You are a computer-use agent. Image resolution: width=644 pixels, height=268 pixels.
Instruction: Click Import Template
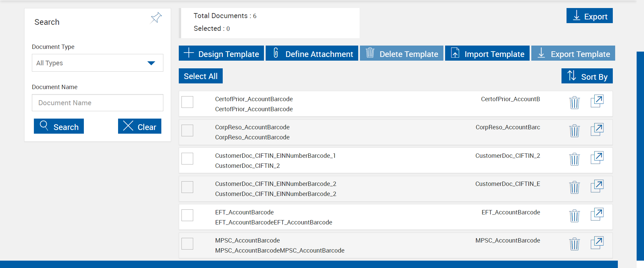[487, 53]
